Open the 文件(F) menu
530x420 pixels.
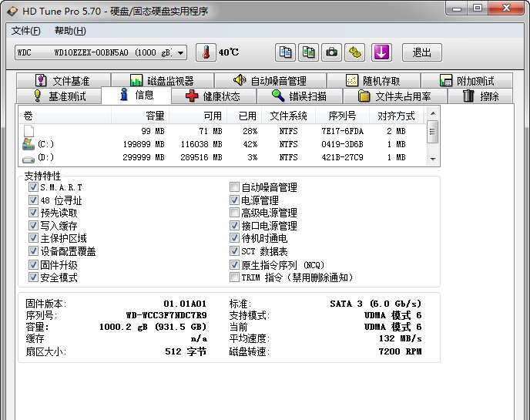click(26, 31)
